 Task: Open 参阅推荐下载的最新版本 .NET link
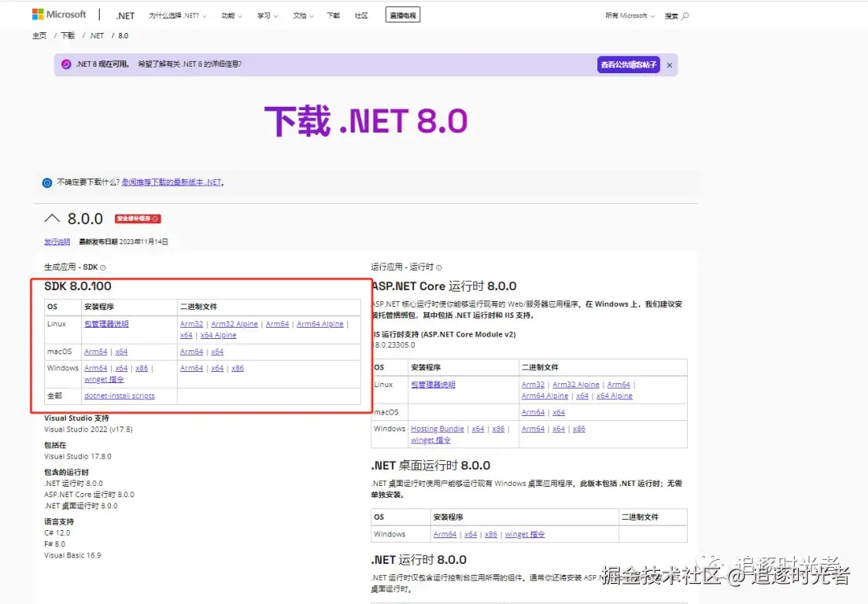173,182
